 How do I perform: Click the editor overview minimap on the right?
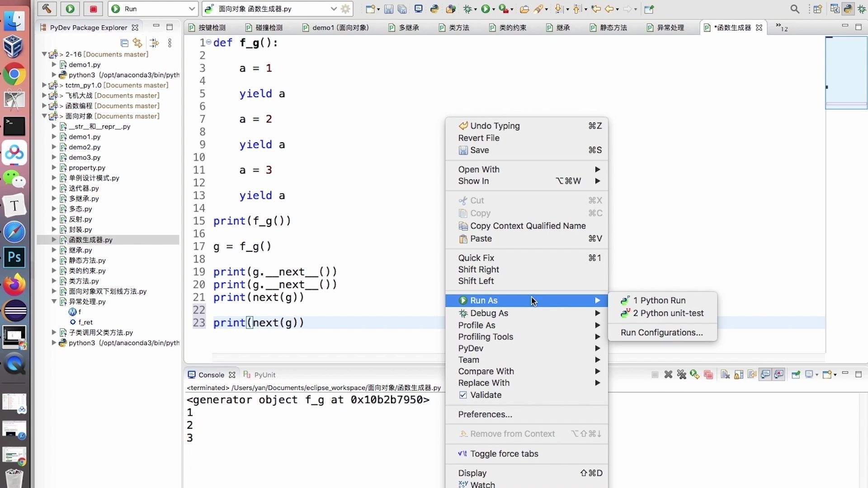pos(846,73)
